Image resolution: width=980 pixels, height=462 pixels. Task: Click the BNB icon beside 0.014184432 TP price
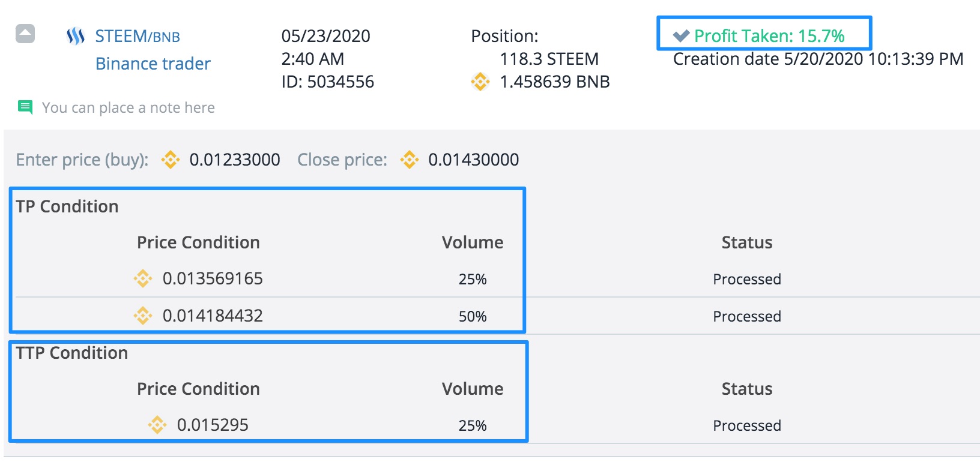[143, 316]
